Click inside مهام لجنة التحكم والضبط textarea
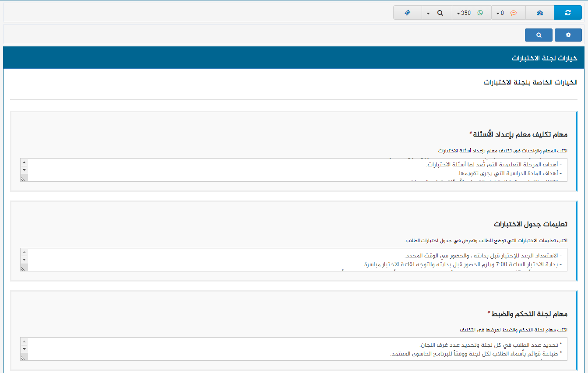Viewport: 588px width, 373px height. pyautogui.click(x=298, y=349)
